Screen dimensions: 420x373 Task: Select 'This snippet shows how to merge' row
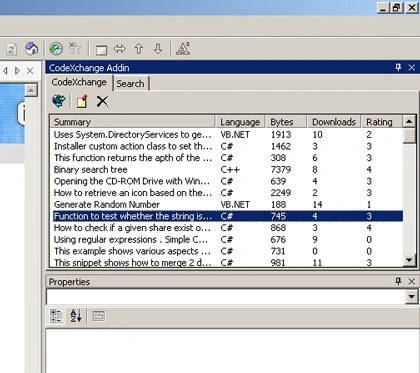227,262
